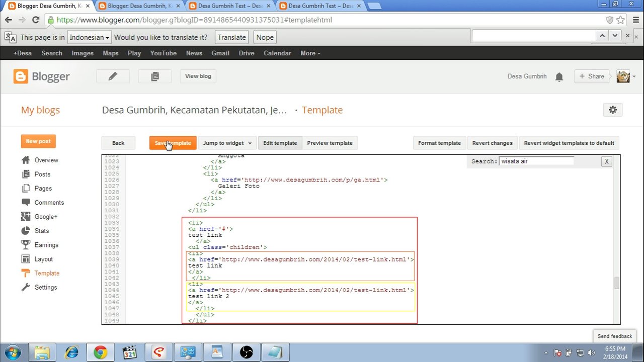The width and height of the screenshot is (644, 362).
Task: Find previous match up arrow in find bar
Action: point(602,36)
